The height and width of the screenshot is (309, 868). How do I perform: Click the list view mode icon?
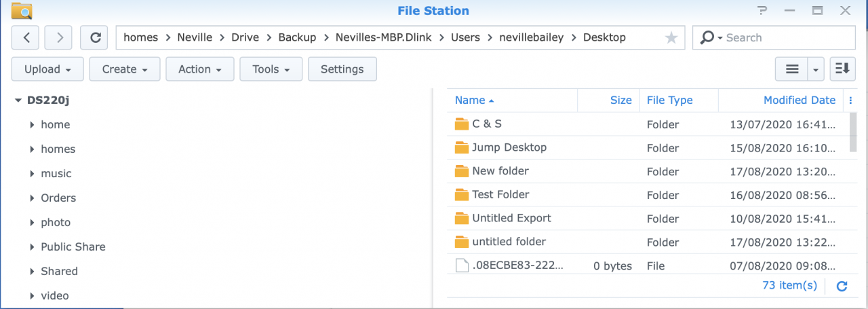click(x=791, y=69)
